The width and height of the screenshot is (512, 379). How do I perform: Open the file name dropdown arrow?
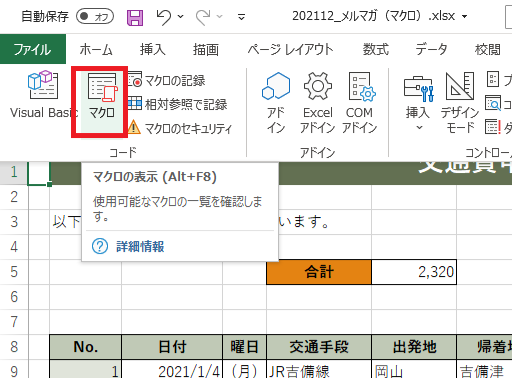click(464, 16)
